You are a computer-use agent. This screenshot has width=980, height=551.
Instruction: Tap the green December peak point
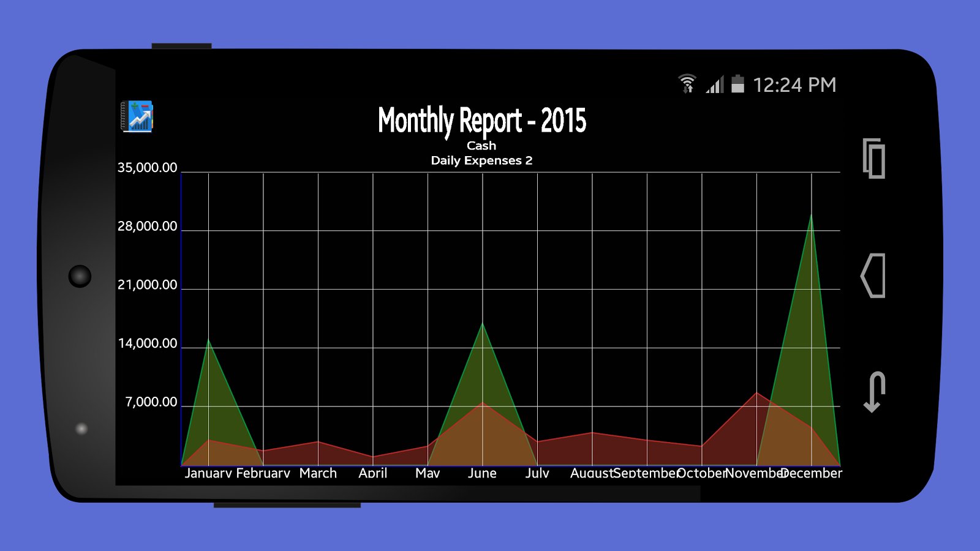click(811, 216)
